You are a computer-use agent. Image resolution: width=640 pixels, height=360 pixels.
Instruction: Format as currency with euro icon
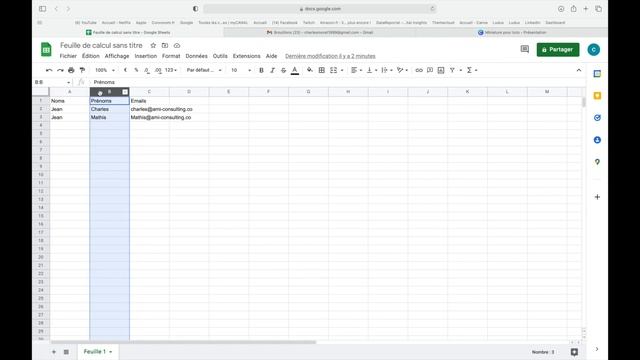click(x=125, y=70)
